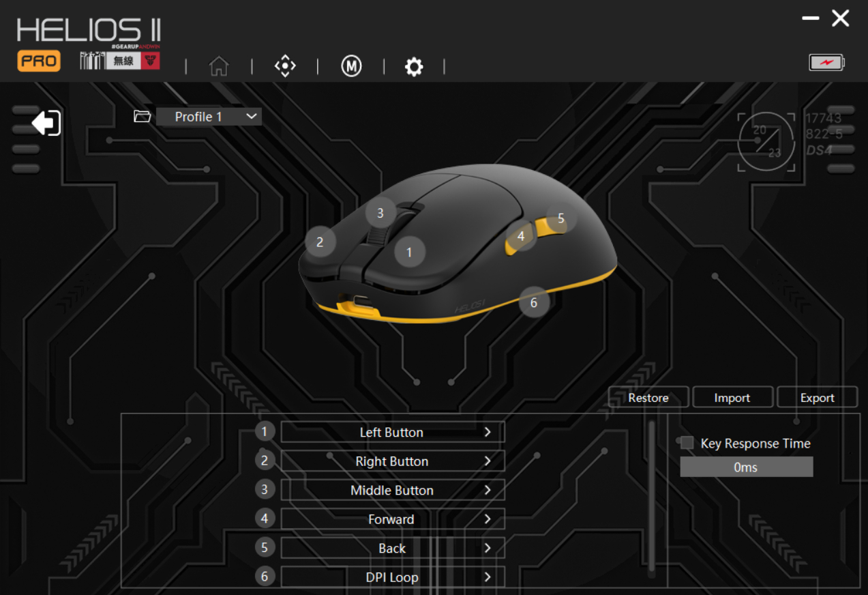Open the DPI crosshair settings tab
This screenshot has height=595, width=868.
(285, 66)
